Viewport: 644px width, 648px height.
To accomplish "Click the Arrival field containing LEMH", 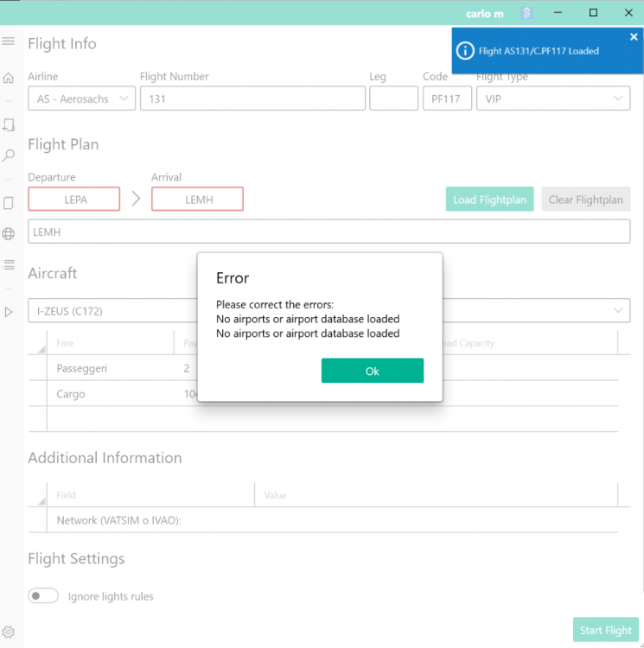I will click(x=197, y=200).
